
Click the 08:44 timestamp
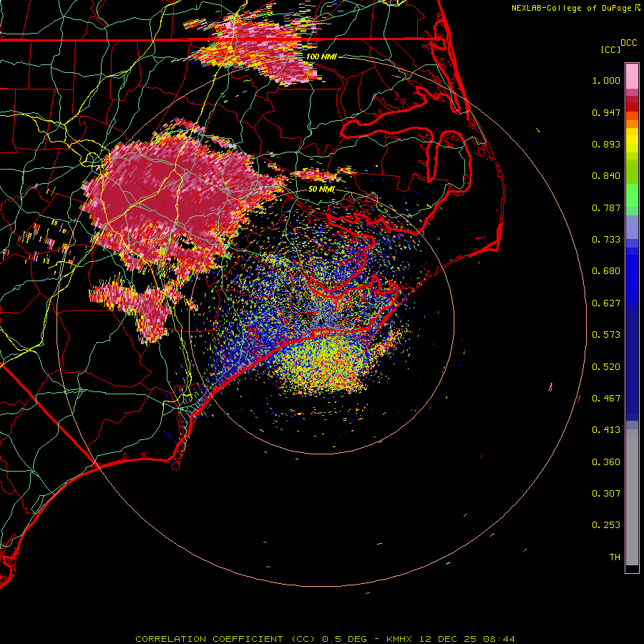[x=498, y=639]
